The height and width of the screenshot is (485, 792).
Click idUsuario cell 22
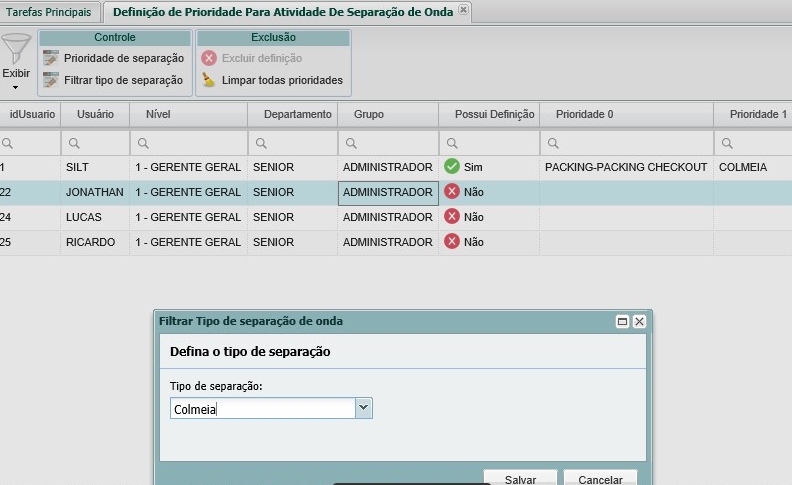point(30,192)
